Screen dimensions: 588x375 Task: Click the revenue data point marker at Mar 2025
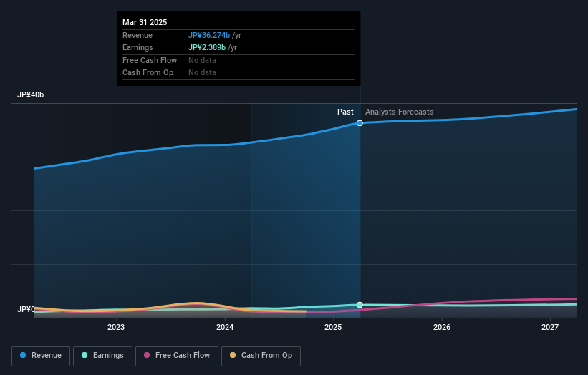(360, 123)
